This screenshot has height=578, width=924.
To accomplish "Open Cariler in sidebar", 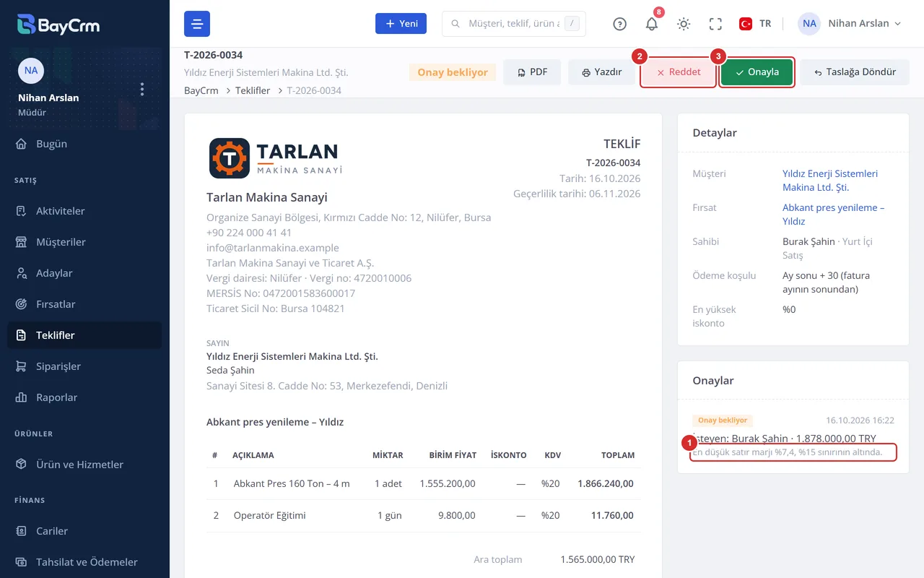I will [84, 531].
